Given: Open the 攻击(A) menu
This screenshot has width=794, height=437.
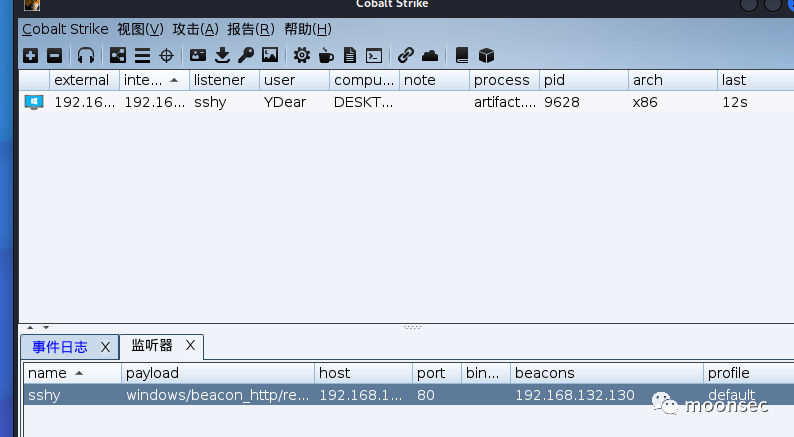Looking at the screenshot, I should (x=195, y=29).
